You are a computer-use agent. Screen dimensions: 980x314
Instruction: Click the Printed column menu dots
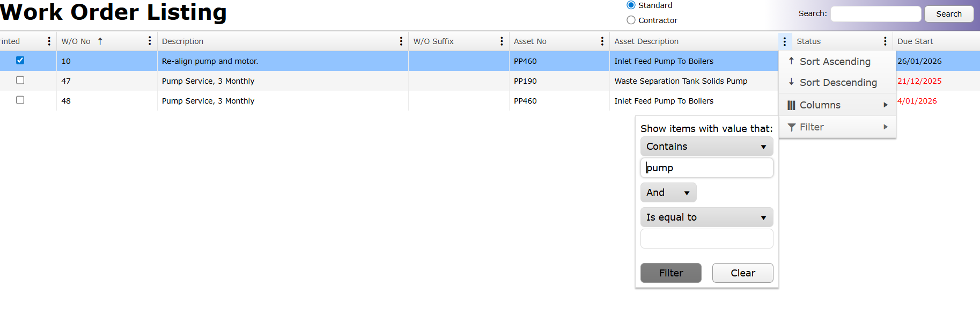click(x=49, y=41)
